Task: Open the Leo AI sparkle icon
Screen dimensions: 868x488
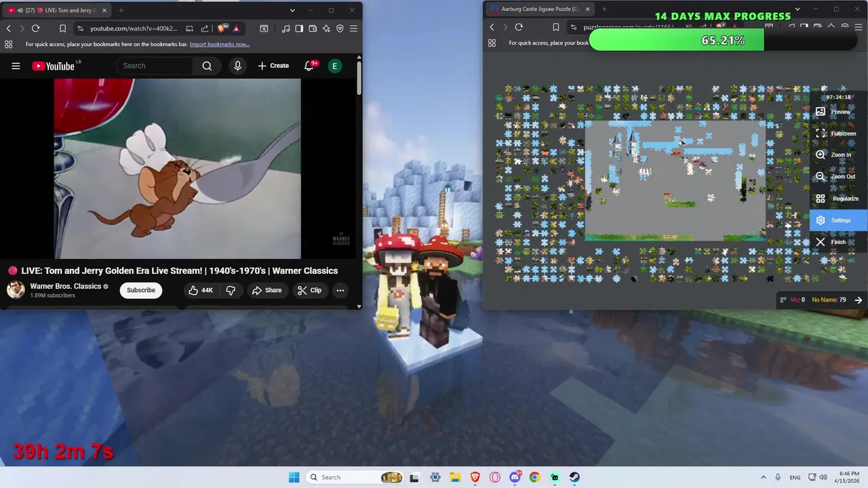Action: [x=326, y=28]
